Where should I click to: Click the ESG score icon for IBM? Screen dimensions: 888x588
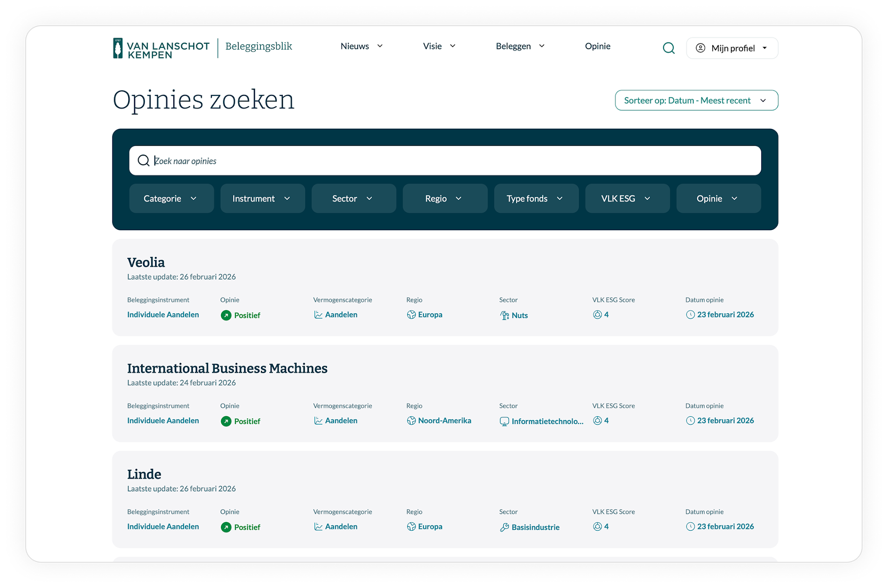click(597, 421)
